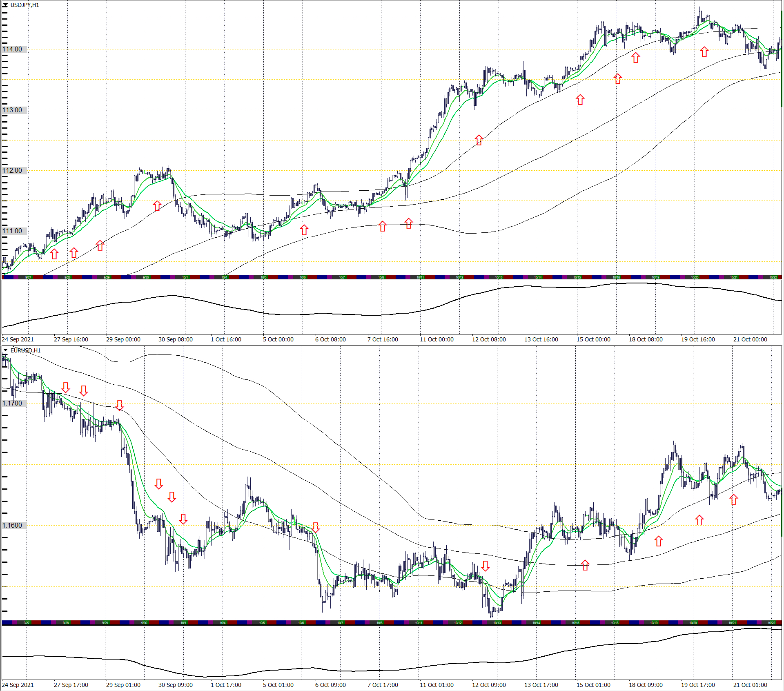784x691 pixels.
Task: Open the EURUSD chart dropdown triangle
Action: click(x=6, y=350)
